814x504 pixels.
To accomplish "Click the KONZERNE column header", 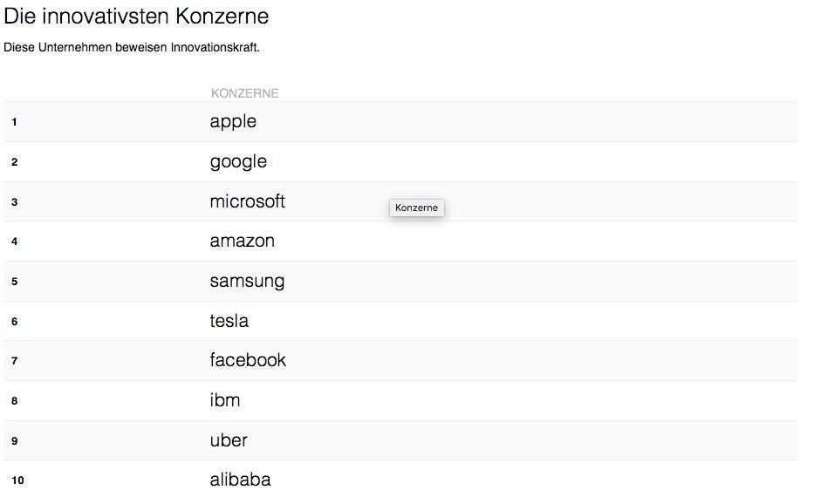I will tap(245, 92).
